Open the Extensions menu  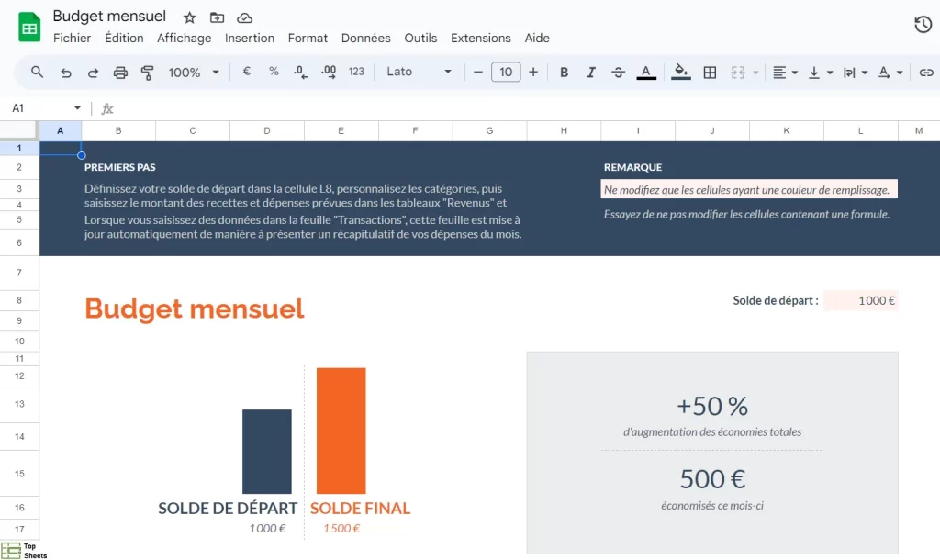click(481, 38)
